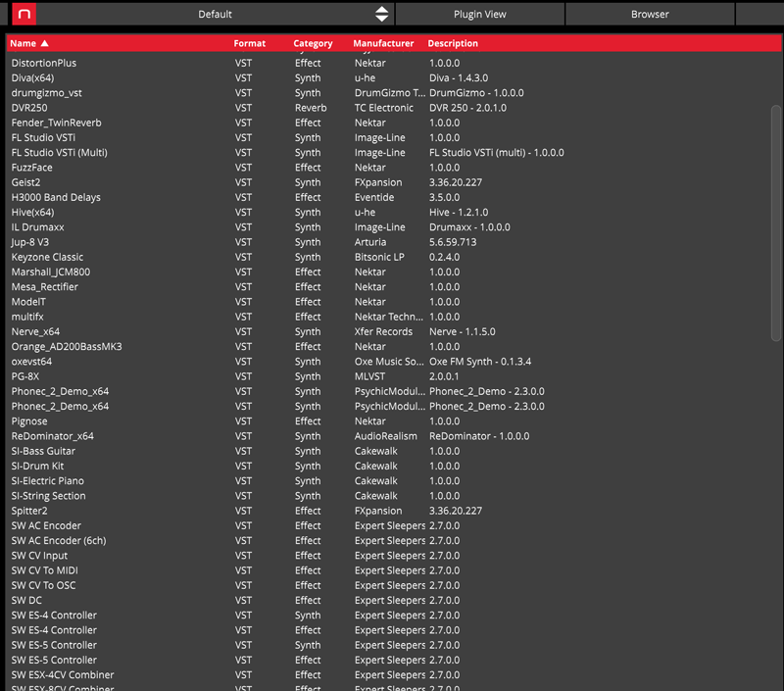This screenshot has height=691, width=784.
Task: Select Diva(x64) in the plugin list
Action: coord(394,78)
